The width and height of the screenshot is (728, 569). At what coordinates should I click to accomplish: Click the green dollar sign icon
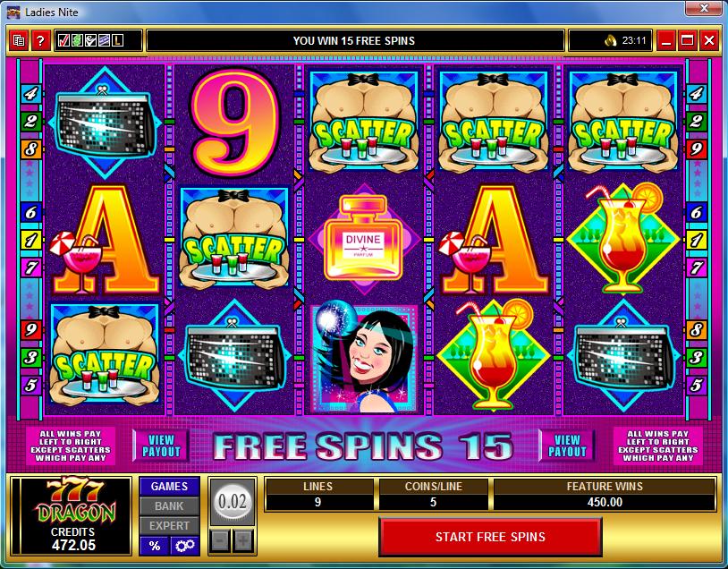click(x=77, y=41)
